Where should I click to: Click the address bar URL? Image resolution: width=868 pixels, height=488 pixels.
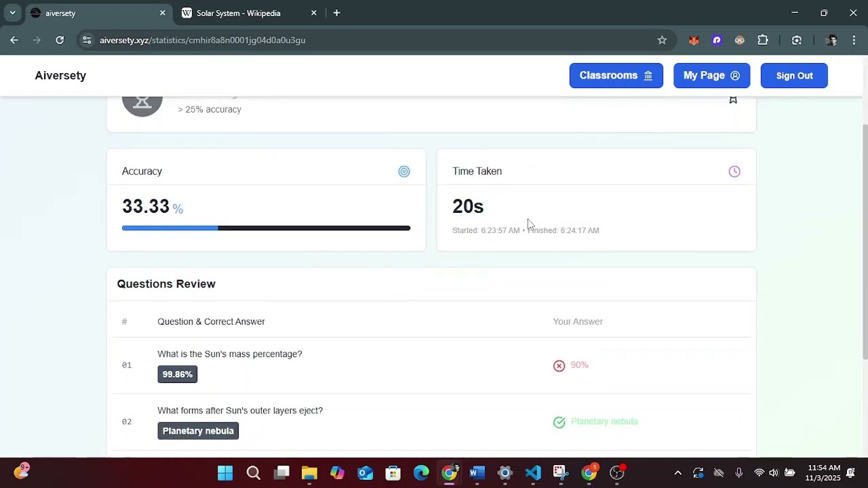point(202,40)
